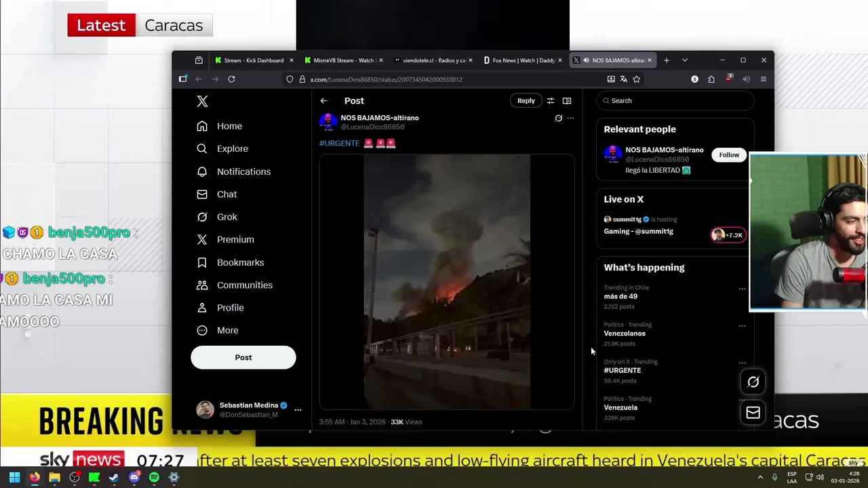Open the floating Grok button
The height and width of the screenshot is (488, 868).
[753, 382]
